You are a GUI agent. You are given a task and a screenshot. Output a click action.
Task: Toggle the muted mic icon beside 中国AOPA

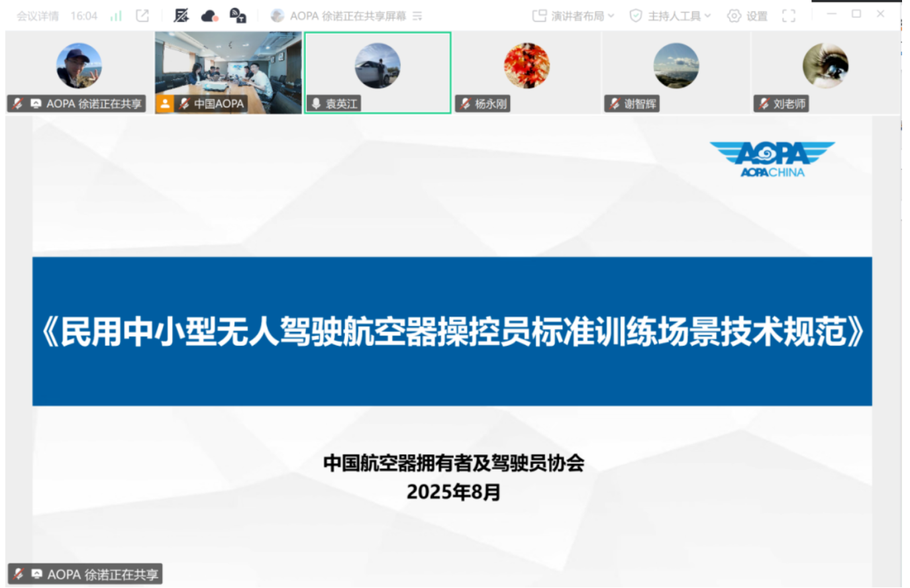tap(184, 104)
